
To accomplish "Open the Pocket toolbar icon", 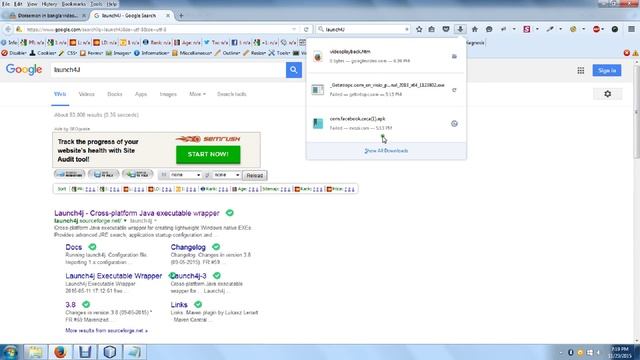I will [446, 29].
